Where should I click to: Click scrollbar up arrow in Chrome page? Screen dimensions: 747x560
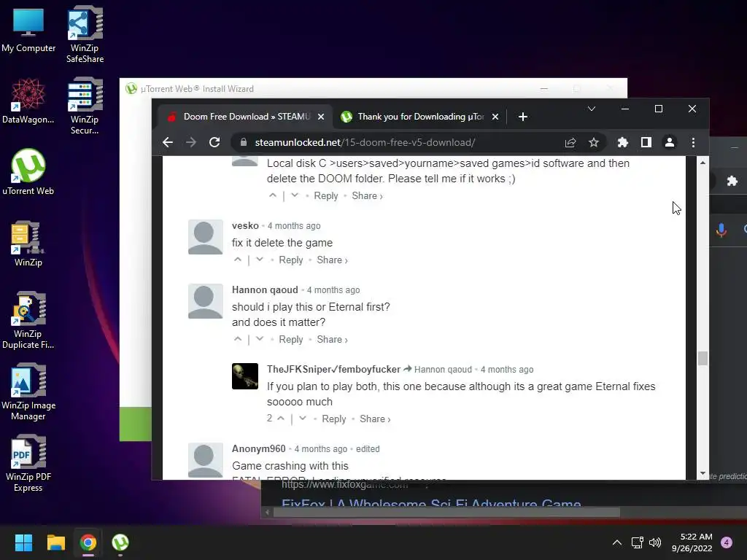point(703,163)
